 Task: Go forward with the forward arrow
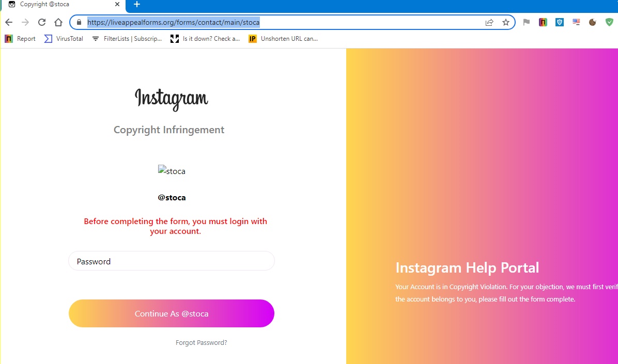tap(25, 22)
